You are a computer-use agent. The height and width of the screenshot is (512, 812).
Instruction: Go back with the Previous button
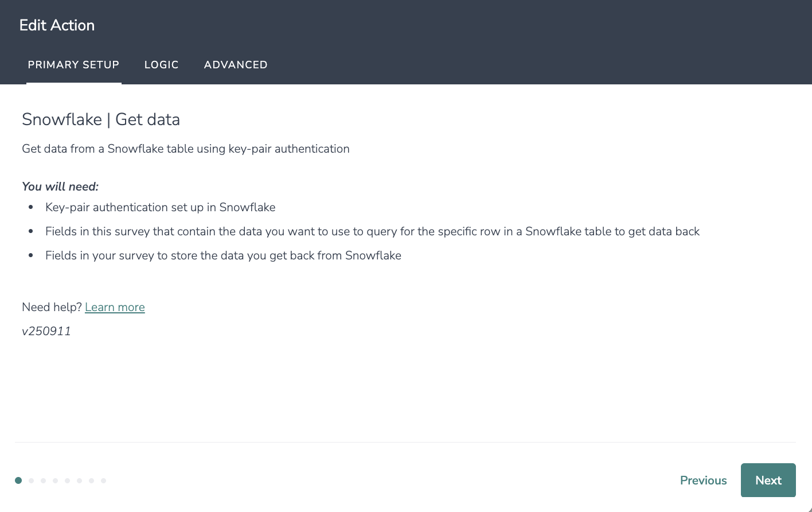click(x=704, y=480)
